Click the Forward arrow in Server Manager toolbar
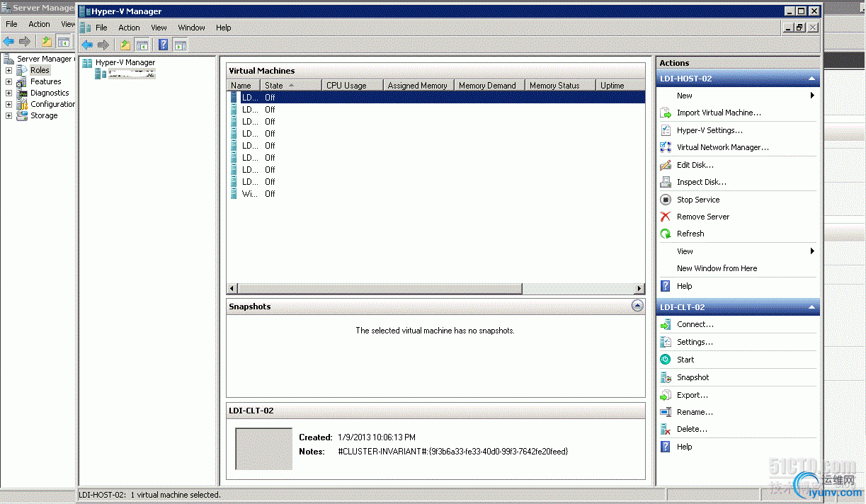Screen dimensions: 866x504 point(25,42)
